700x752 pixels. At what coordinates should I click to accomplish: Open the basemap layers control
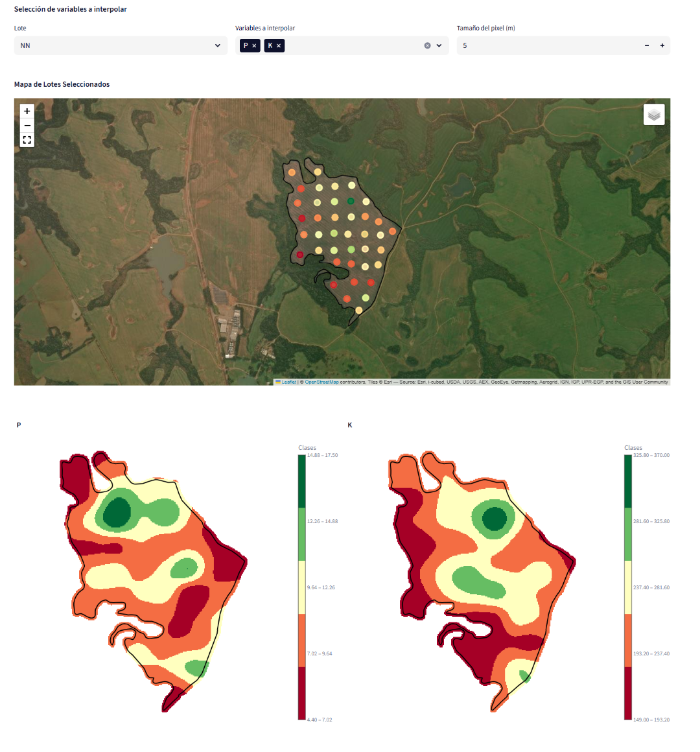click(653, 113)
